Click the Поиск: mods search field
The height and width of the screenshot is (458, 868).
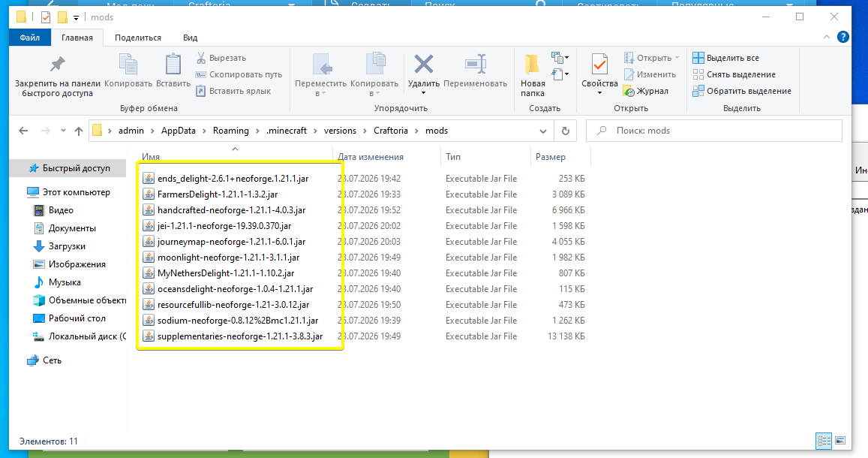(x=714, y=131)
